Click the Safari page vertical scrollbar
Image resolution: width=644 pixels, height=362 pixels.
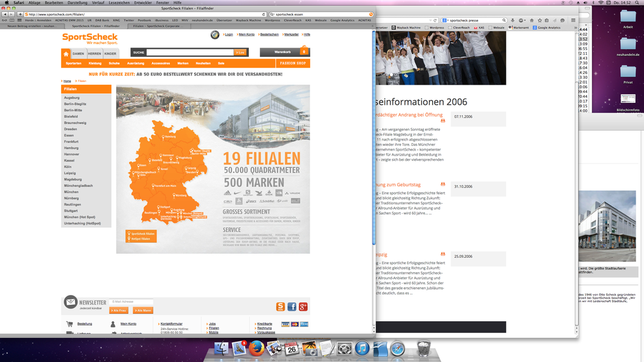tap(373, 139)
